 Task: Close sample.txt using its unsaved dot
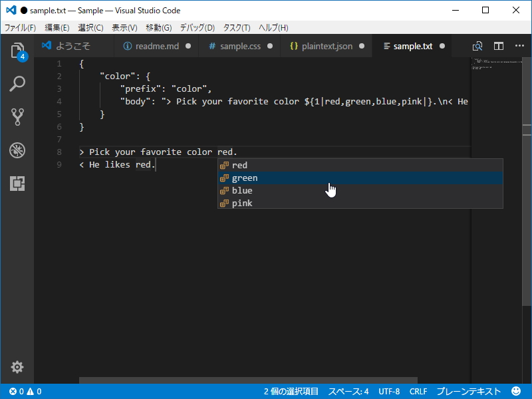tap(442, 46)
